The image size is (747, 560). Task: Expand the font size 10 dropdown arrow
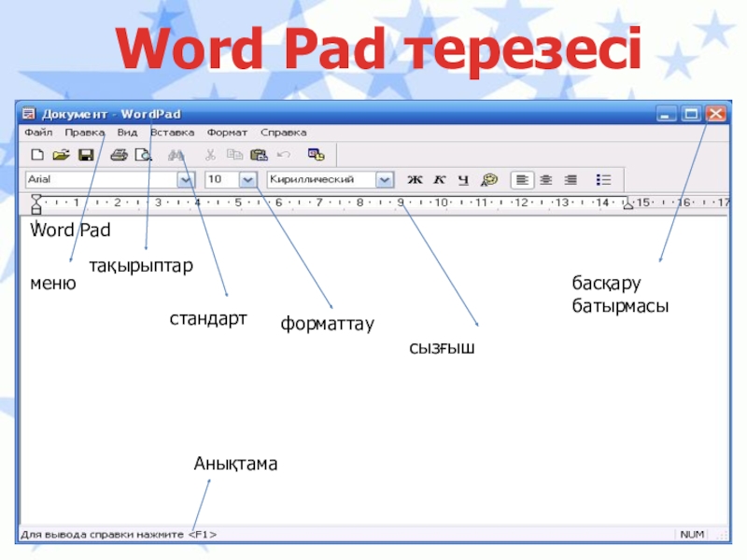(x=247, y=180)
